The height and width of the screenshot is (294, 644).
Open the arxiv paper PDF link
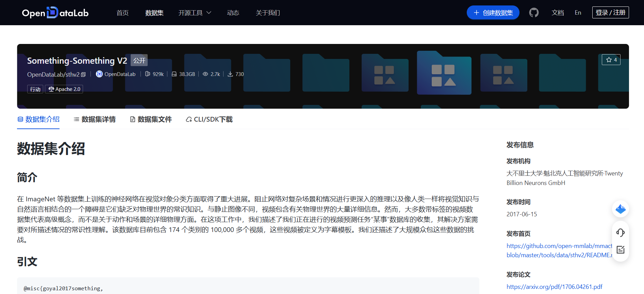(x=554, y=287)
